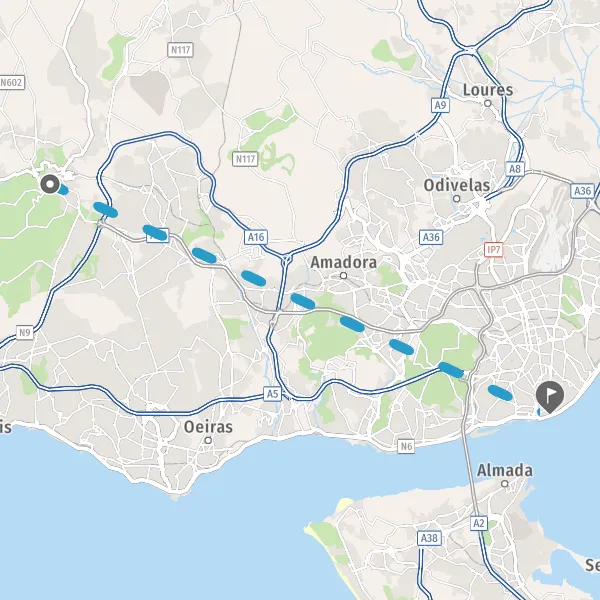Click the A2 bridge road shield

479,523
